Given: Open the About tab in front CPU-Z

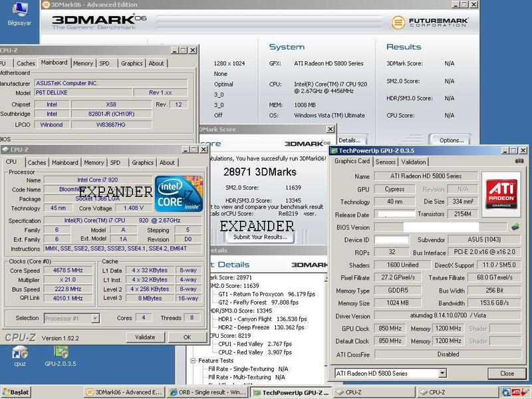Looking at the screenshot, I should (167, 162).
